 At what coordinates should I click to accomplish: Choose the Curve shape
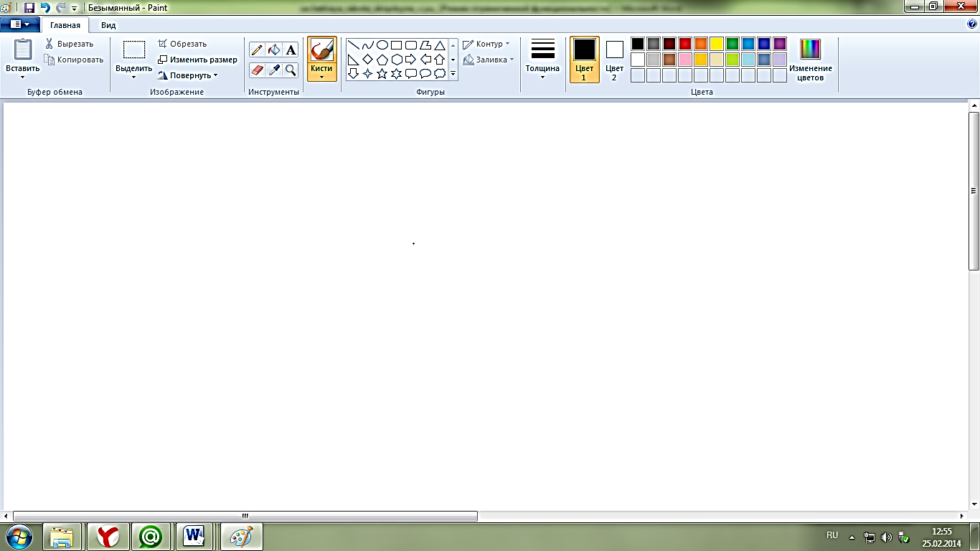(368, 45)
